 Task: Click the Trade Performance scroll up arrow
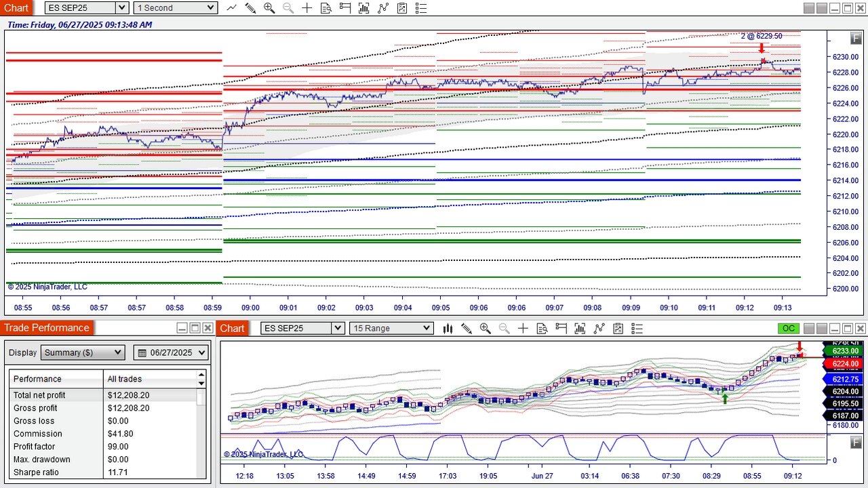(201, 375)
